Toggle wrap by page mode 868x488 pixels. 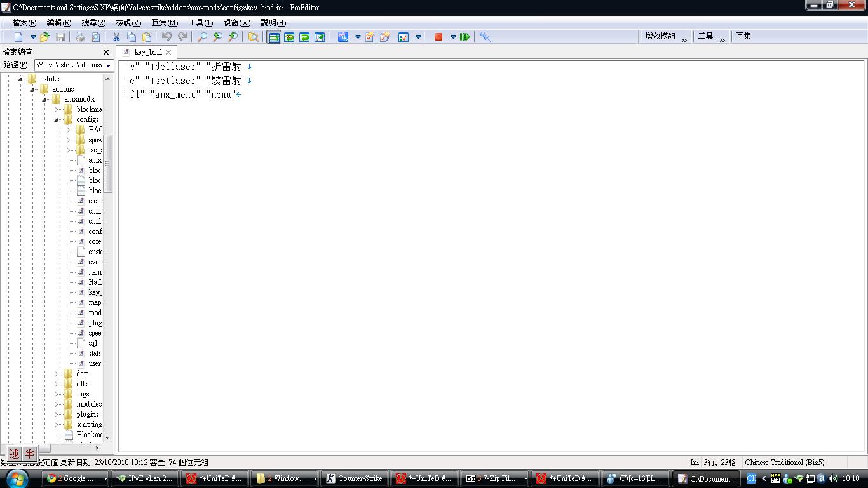320,37
